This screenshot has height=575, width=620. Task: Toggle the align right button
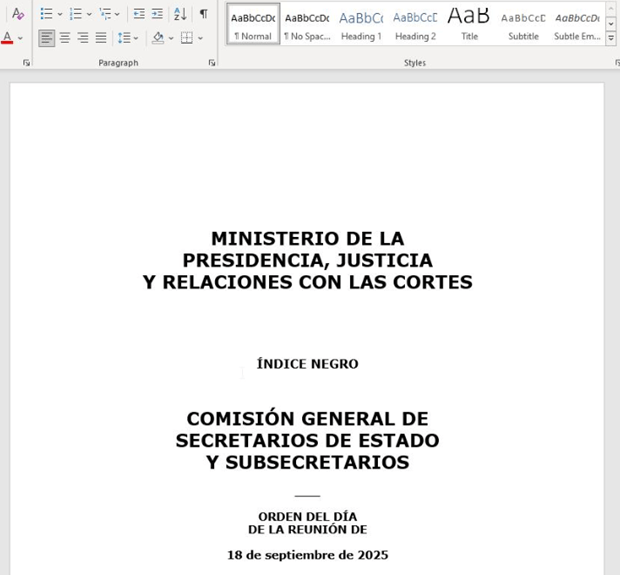(x=83, y=38)
